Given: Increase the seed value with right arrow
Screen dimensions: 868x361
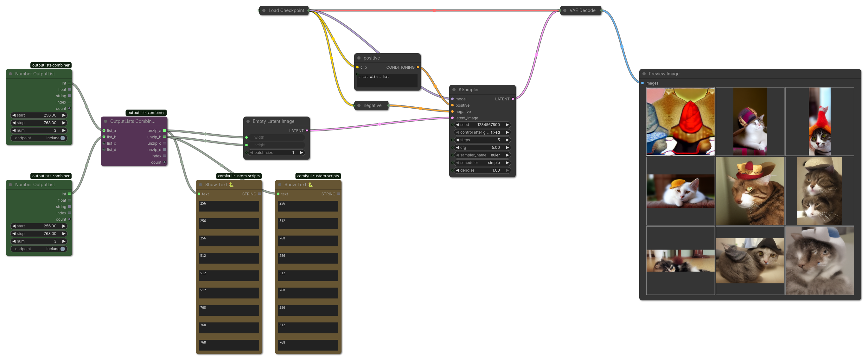Looking at the screenshot, I should tap(507, 125).
